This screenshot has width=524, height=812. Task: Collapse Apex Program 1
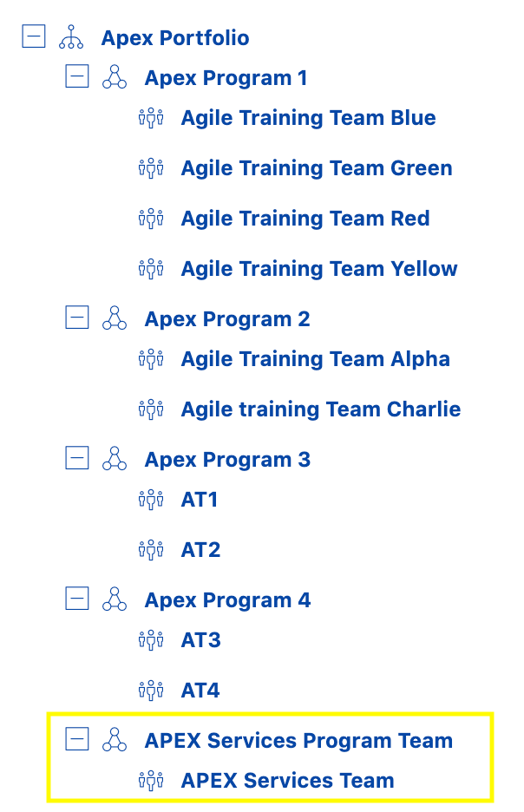pos(76,76)
